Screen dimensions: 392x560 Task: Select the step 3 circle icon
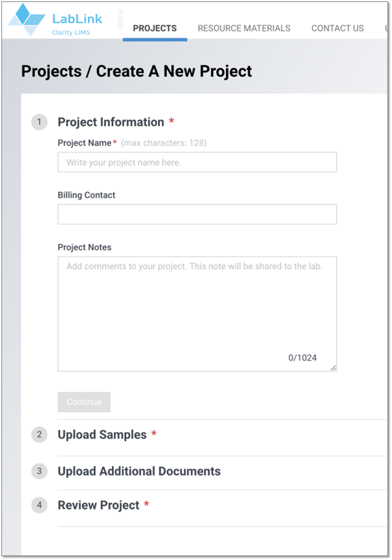click(39, 471)
